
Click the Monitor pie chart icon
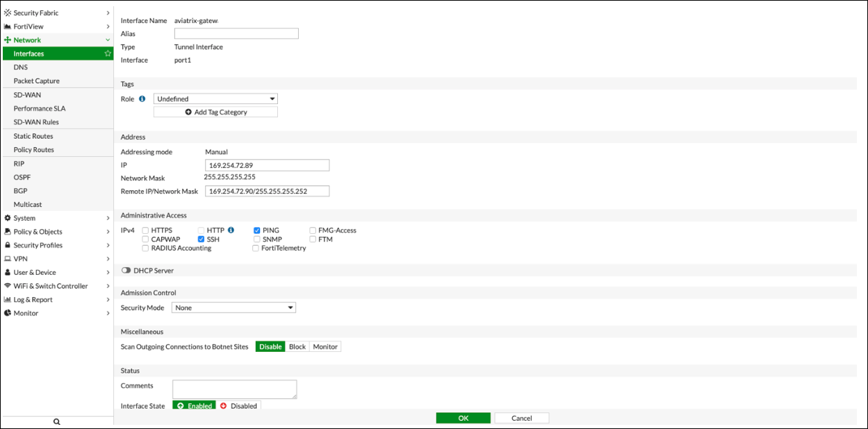point(8,313)
